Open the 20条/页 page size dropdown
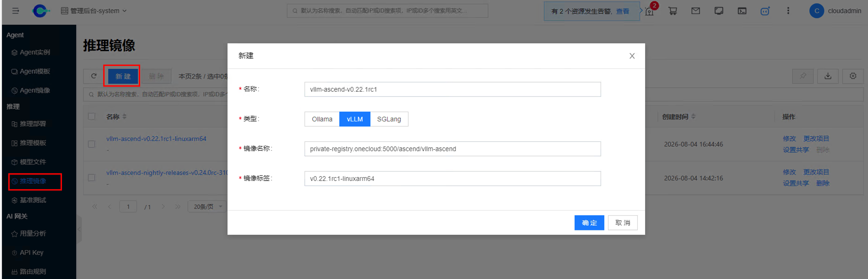The height and width of the screenshot is (279, 868). [x=207, y=206]
